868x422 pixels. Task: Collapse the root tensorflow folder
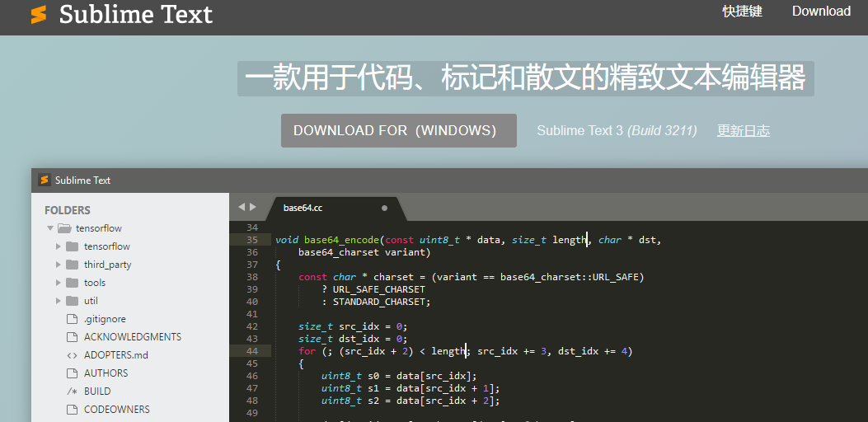(50, 228)
